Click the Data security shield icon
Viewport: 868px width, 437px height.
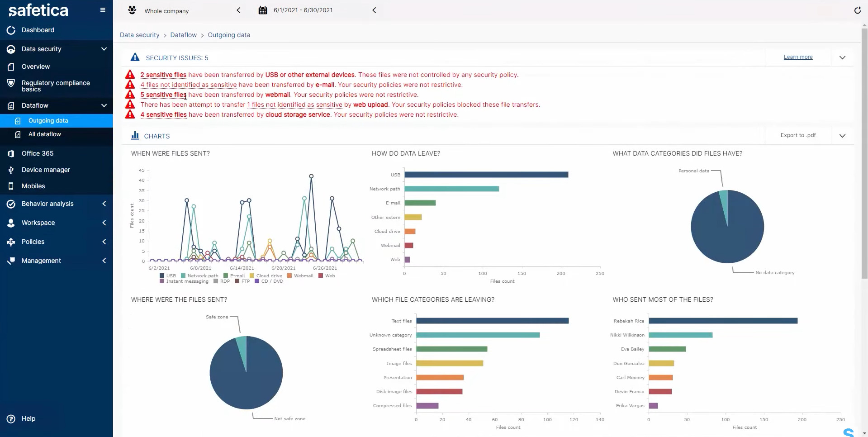pos(11,49)
